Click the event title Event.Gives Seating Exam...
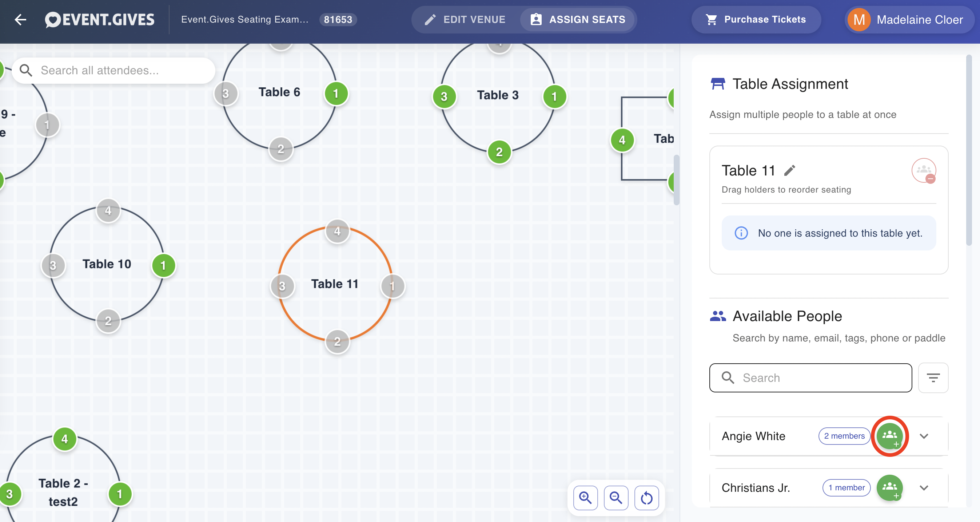Viewport: 980px width, 522px height. point(244,19)
